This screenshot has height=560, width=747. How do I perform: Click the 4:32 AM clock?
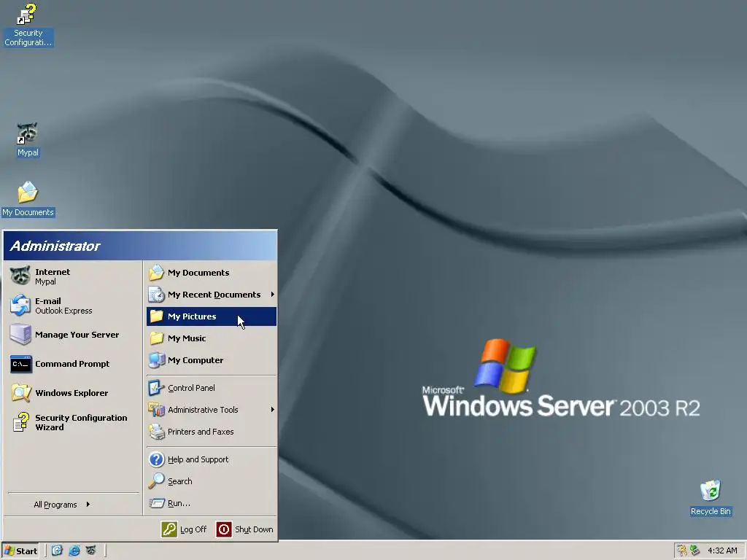coord(722,551)
